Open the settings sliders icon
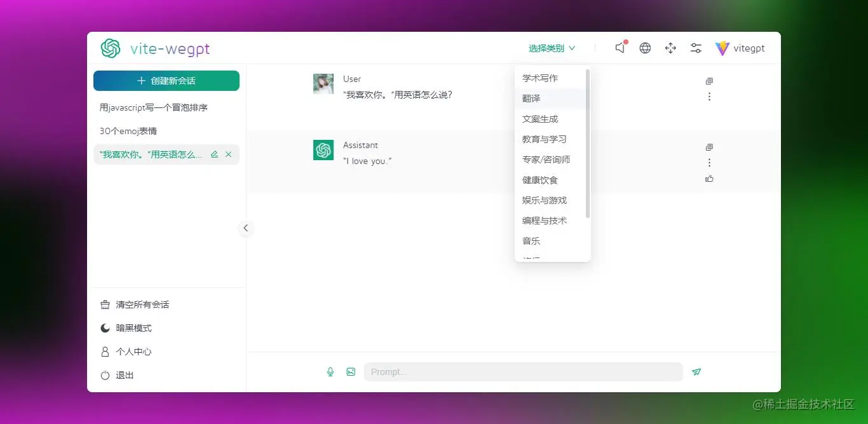Screen dimensions: 868x424 [696, 48]
